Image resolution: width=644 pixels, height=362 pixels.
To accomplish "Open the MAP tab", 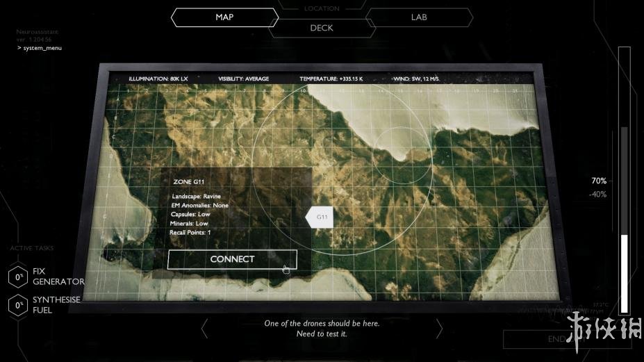I will click(x=224, y=17).
